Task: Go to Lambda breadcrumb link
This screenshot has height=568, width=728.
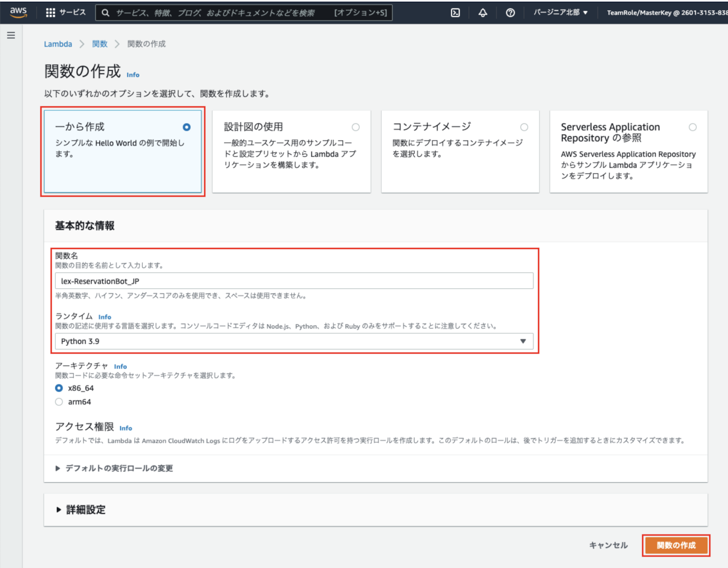Action: [x=58, y=44]
